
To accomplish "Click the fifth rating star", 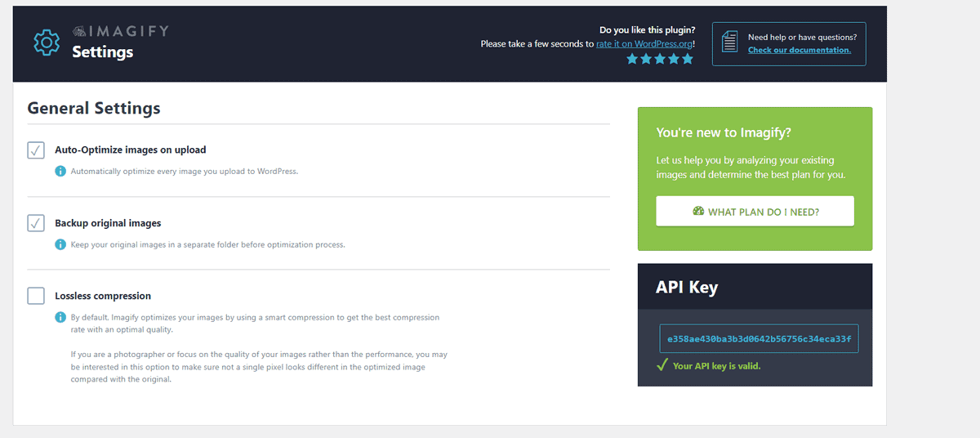I will tap(688, 59).
